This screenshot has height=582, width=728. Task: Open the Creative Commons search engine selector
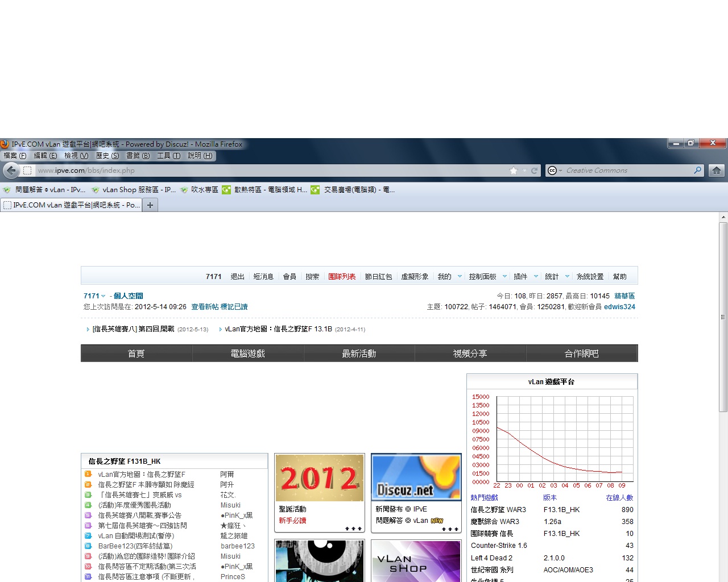coord(555,171)
